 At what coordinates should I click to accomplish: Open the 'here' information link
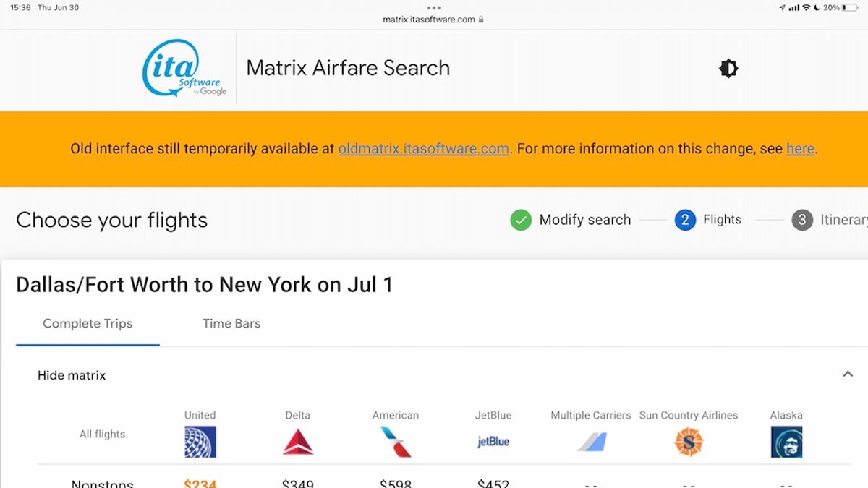[x=800, y=149]
